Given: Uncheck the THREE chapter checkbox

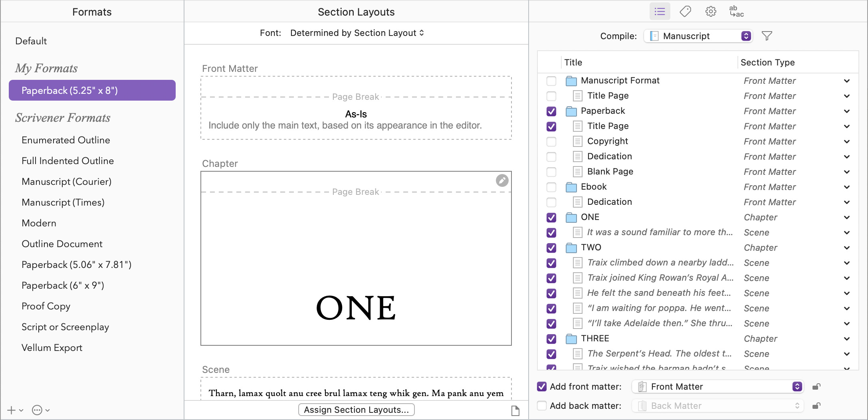Looking at the screenshot, I should 551,339.
